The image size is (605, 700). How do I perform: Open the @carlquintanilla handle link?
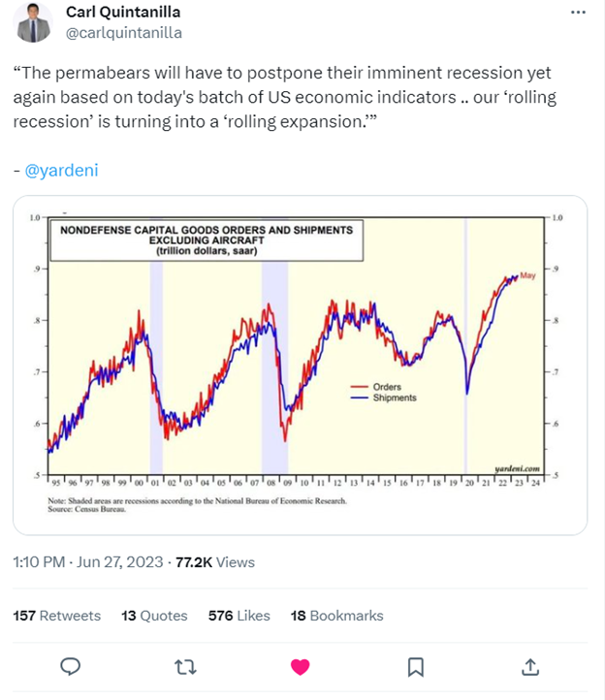point(123,32)
